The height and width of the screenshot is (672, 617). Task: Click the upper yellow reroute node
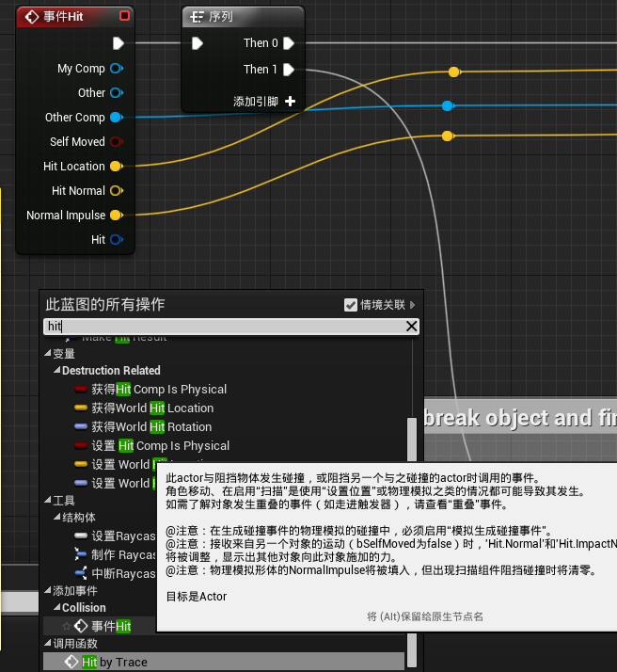pos(454,72)
